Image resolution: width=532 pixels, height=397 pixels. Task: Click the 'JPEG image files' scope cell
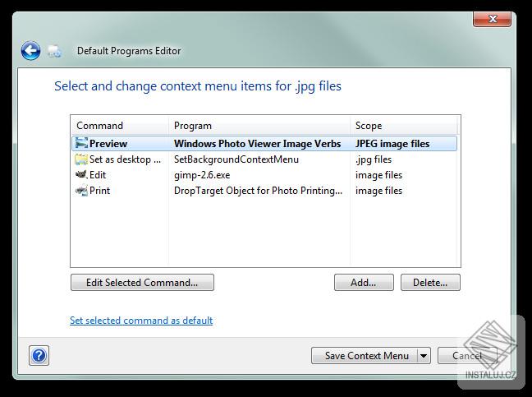pyautogui.click(x=392, y=144)
